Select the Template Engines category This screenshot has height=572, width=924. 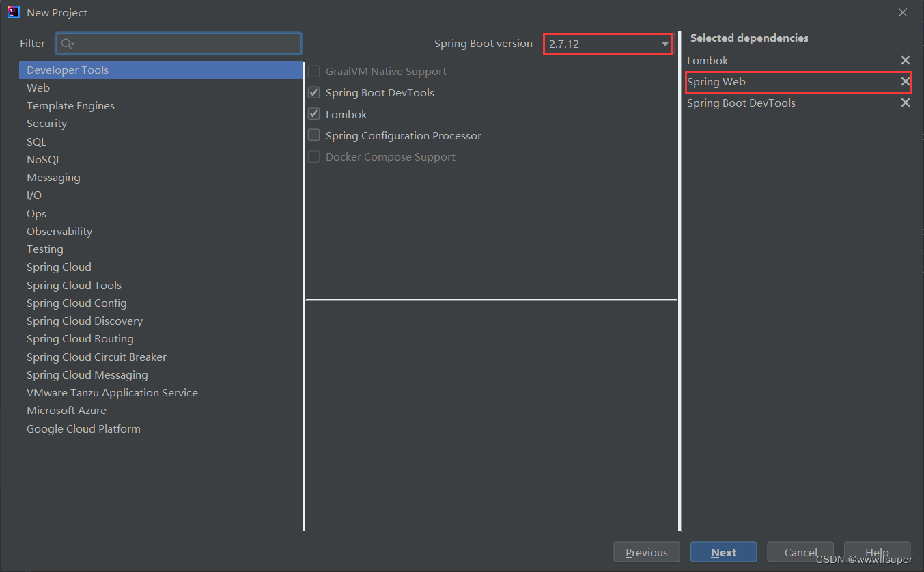161,105
